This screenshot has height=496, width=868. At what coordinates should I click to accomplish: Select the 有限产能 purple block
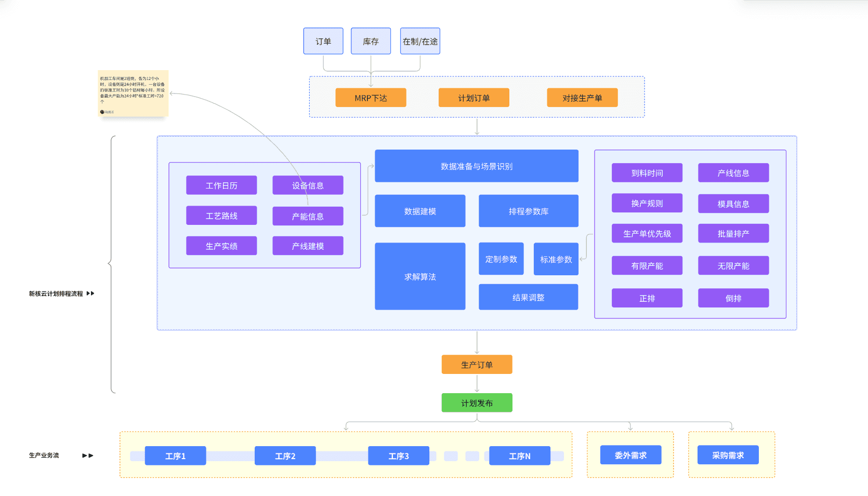pos(647,265)
